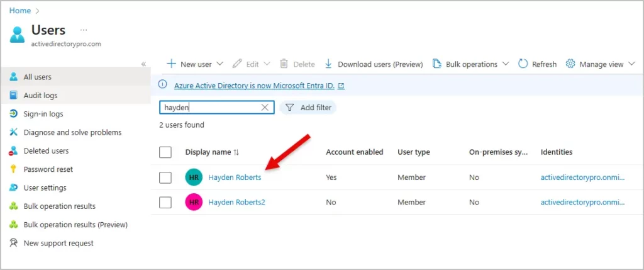
Task: Check the box for Hayden Roberts
Action: point(165,177)
